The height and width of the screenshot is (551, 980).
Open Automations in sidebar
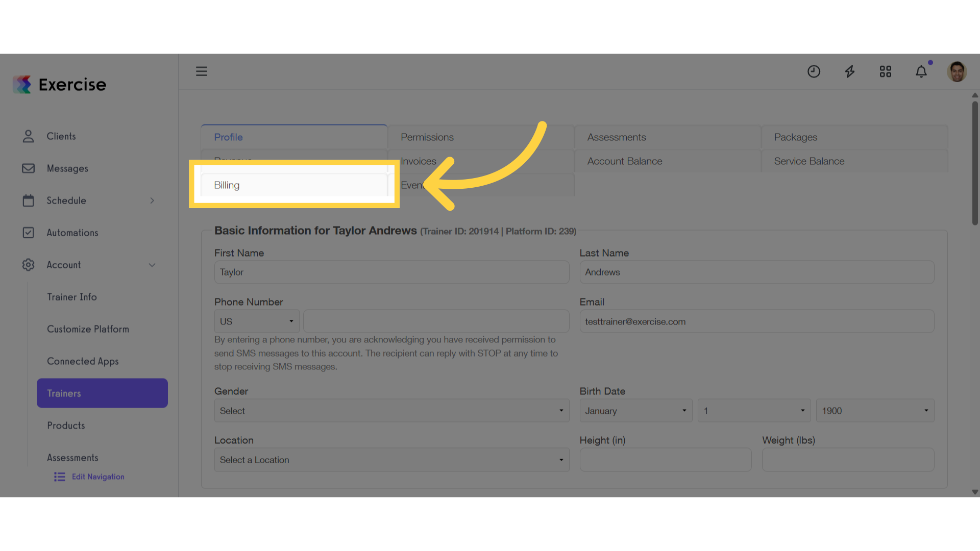[72, 233]
